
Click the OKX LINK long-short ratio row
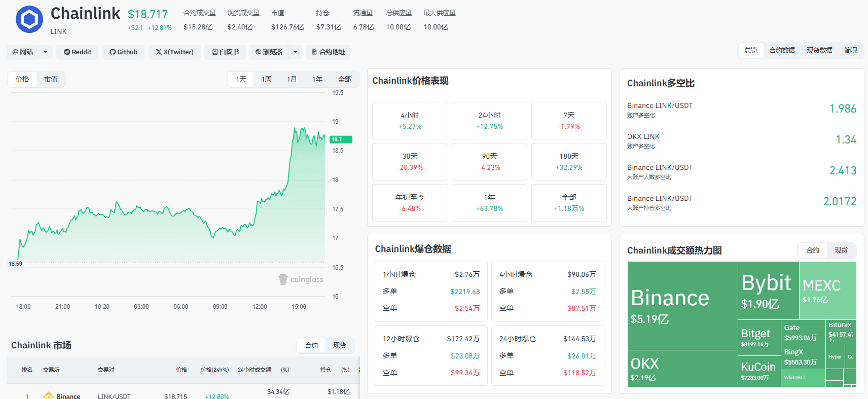[x=742, y=140]
